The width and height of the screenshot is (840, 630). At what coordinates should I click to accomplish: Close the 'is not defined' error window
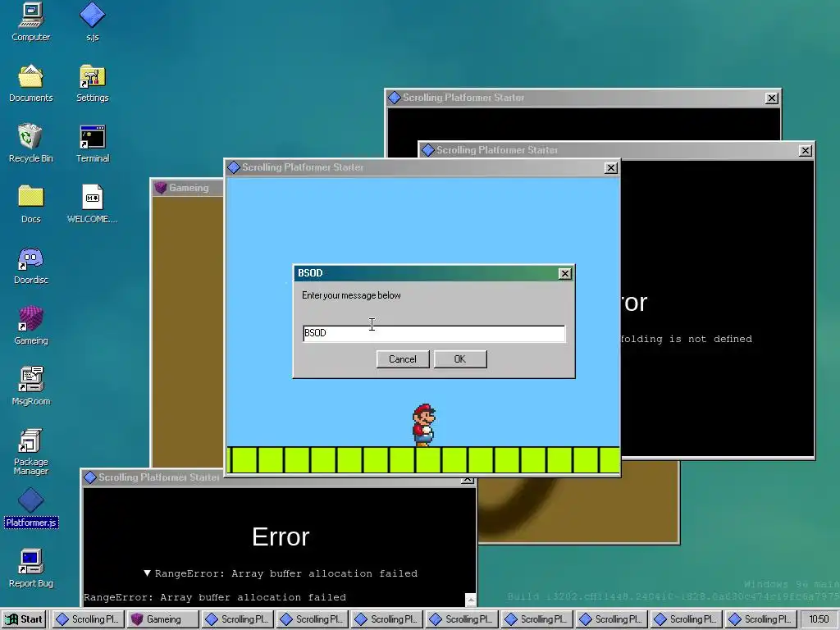pos(806,151)
